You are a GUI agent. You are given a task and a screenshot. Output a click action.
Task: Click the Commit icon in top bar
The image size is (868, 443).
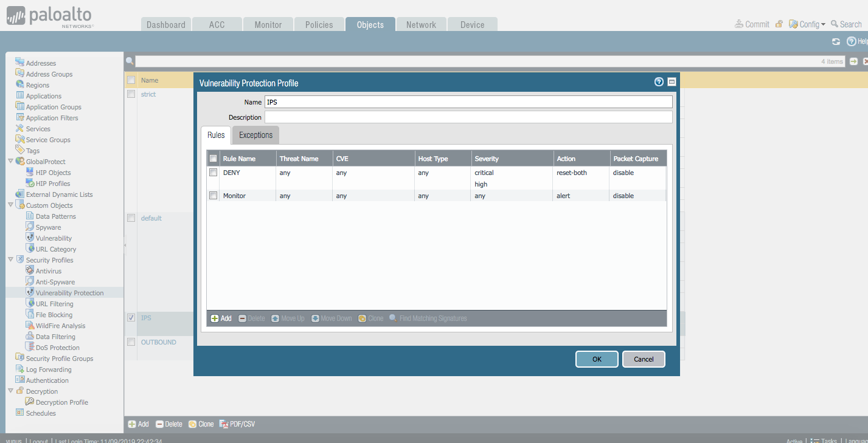(x=739, y=24)
